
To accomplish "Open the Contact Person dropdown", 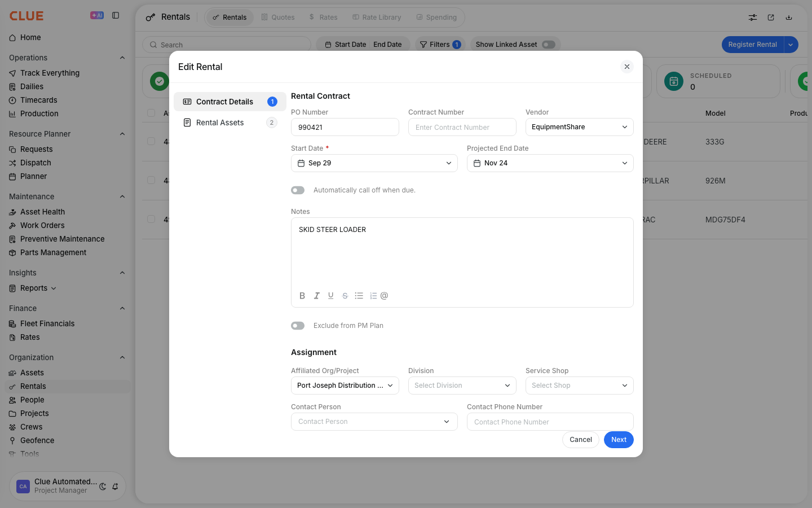I will pyautogui.click(x=374, y=422).
